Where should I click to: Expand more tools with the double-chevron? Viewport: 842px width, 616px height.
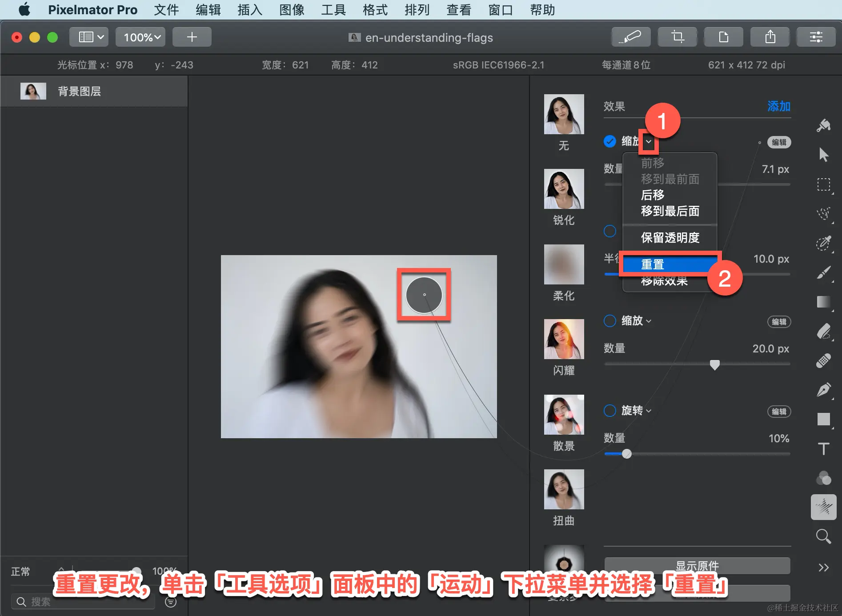(x=823, y=568)
